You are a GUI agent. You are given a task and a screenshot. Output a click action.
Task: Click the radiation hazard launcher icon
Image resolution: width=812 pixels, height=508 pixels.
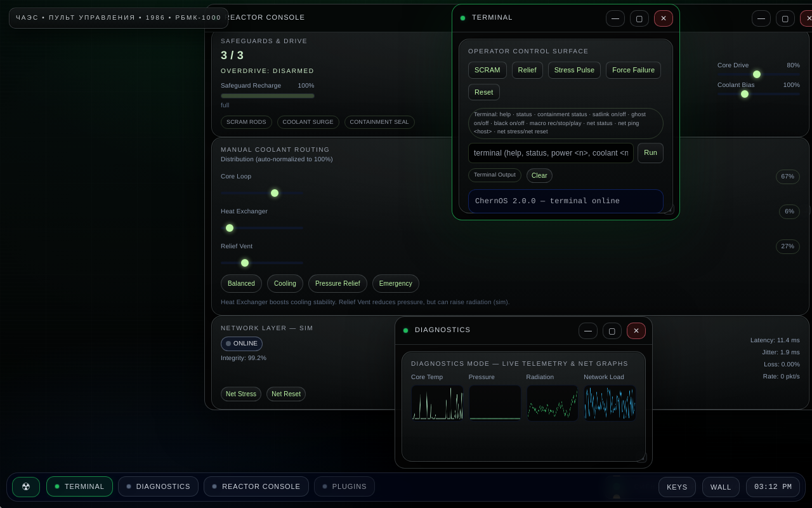click(x=26, y=486)
